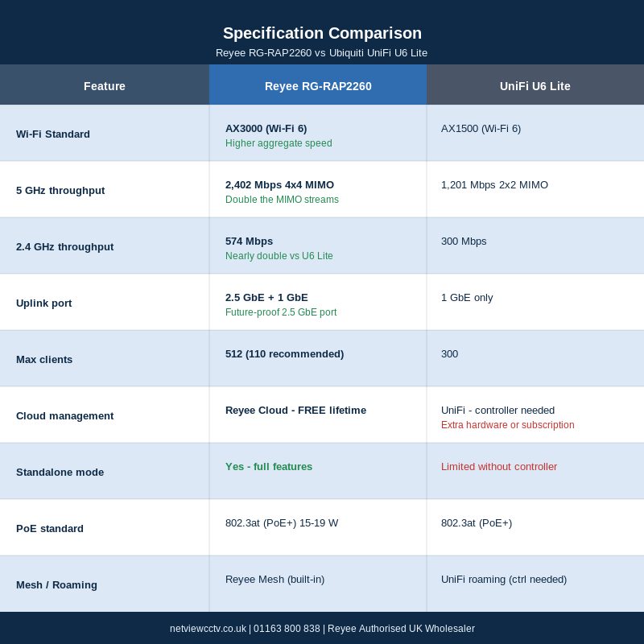644x644 pixels.
Task: Click the '1,201 Mbps 2x2 MIMO' value
Action: coord(494,185)
